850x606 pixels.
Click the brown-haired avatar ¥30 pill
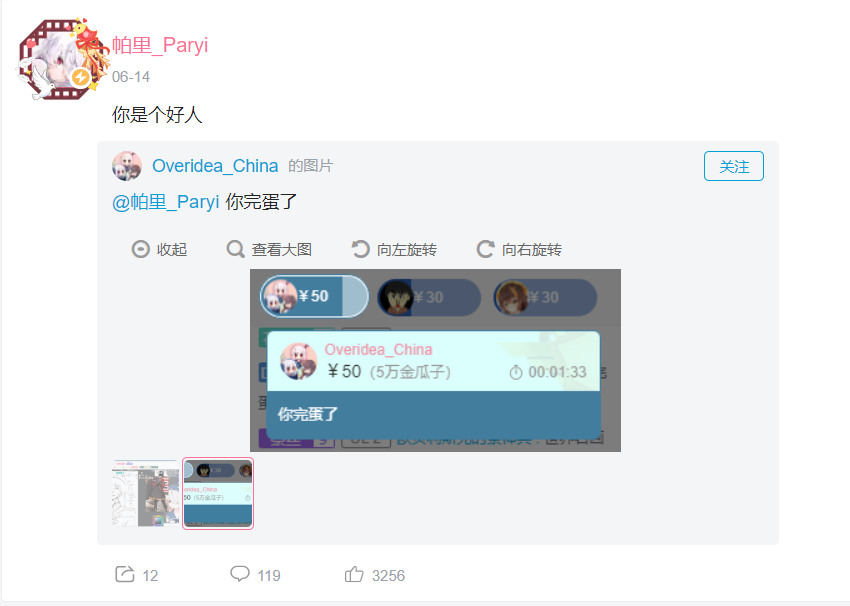coord(545,297)
